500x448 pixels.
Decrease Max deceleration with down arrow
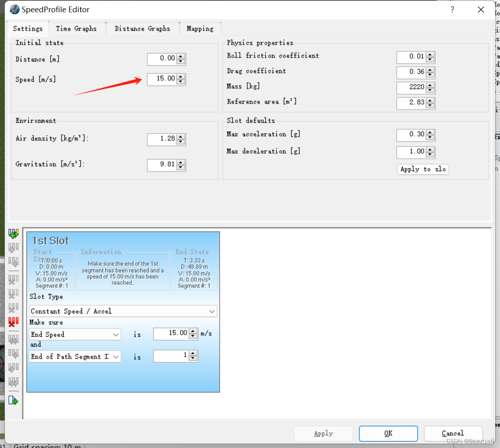[x=430, y=155]
